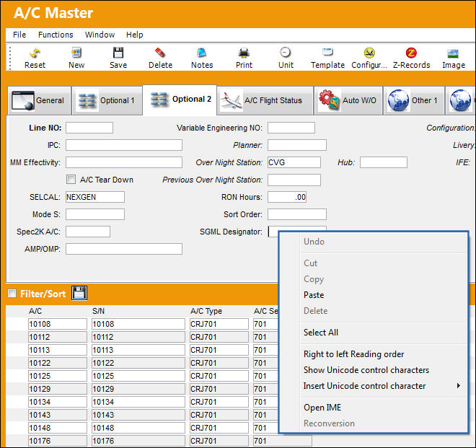Image resolution: width=476 pixels, height=448 pixels.
Task: Choose Select All in context menu
Action: click(321, 333)
